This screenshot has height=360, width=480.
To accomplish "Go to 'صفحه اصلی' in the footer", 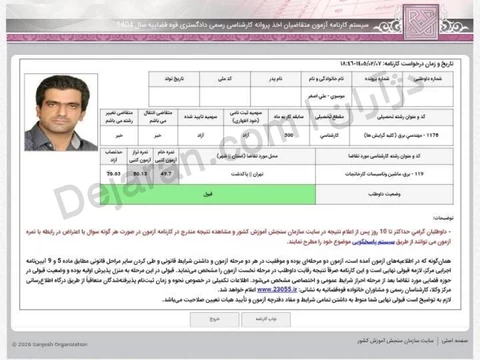I will 455,341.
